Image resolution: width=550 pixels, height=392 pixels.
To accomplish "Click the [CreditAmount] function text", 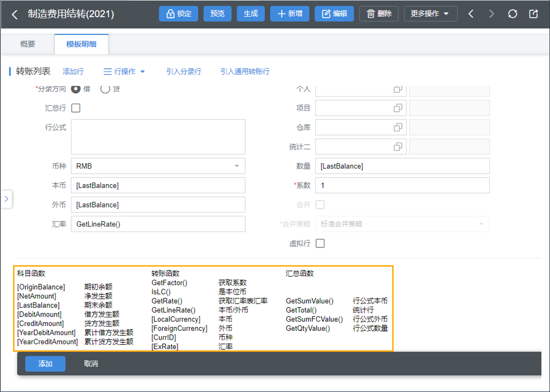I will (41, 323).
